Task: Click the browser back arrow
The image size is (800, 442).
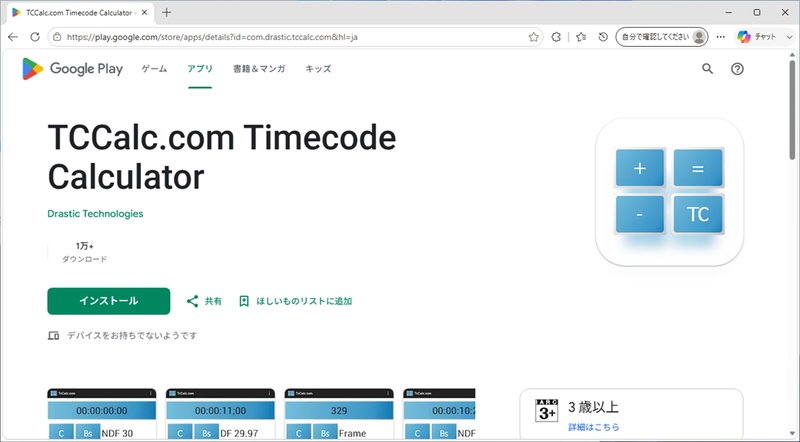Action: click(x=13, y=37)
